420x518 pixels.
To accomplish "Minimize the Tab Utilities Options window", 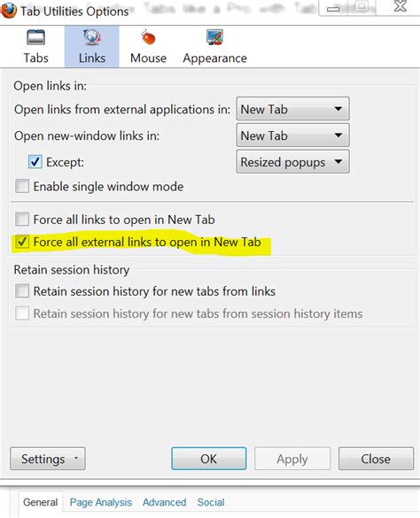I will coord(333,9).
